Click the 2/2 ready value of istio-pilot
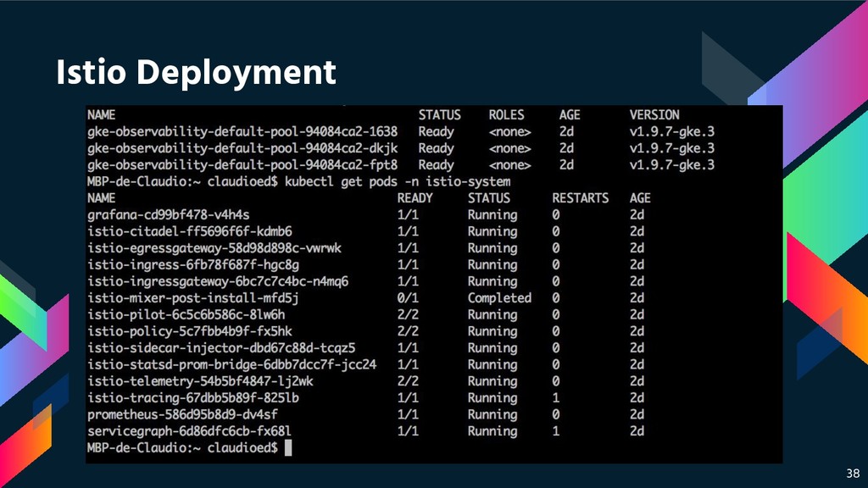This screenshot has height=488, width=868. pyautogui.click(x=408, y=314)
